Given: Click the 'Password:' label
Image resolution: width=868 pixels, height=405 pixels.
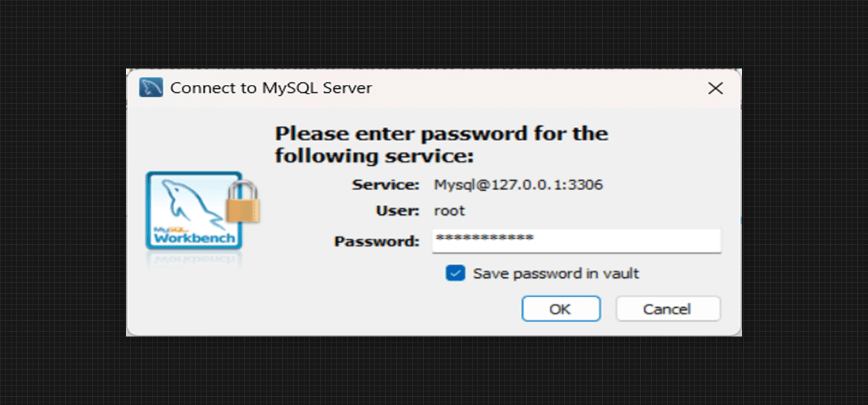Looking at the screenshot, I should pyautogui.click(x=377, y=241).
